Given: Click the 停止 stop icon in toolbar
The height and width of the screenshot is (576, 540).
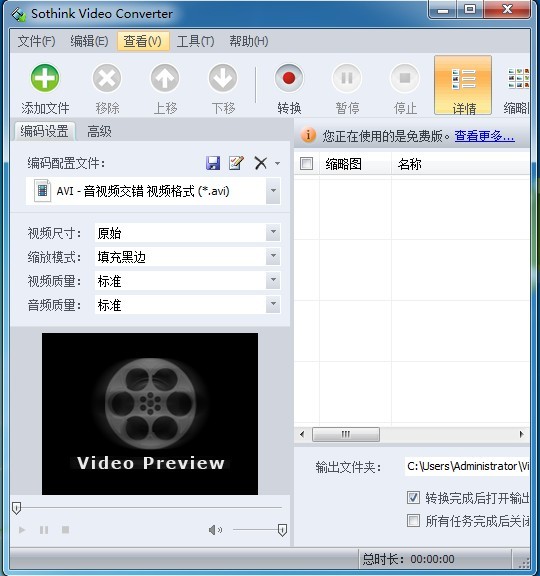Looking at the screenshot, I should [x=405, y=78].
